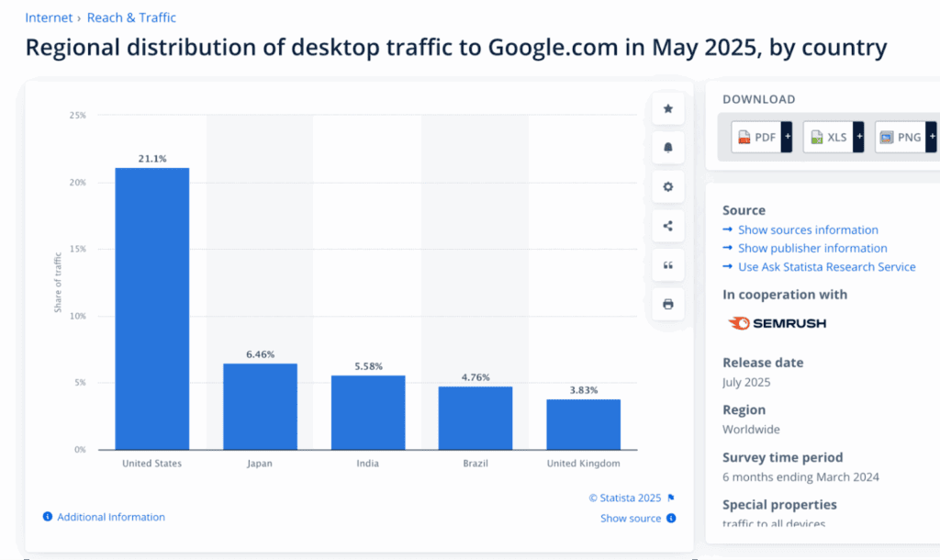
Task: Select the United States bar in the chart
Action: point(151,308)
